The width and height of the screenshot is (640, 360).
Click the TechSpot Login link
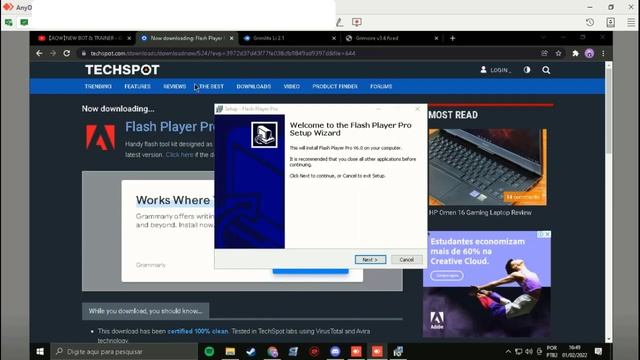coord(495,70)
